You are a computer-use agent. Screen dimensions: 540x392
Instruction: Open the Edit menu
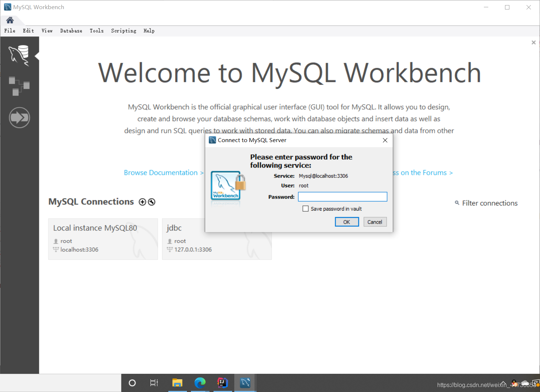tap(28, 31)
